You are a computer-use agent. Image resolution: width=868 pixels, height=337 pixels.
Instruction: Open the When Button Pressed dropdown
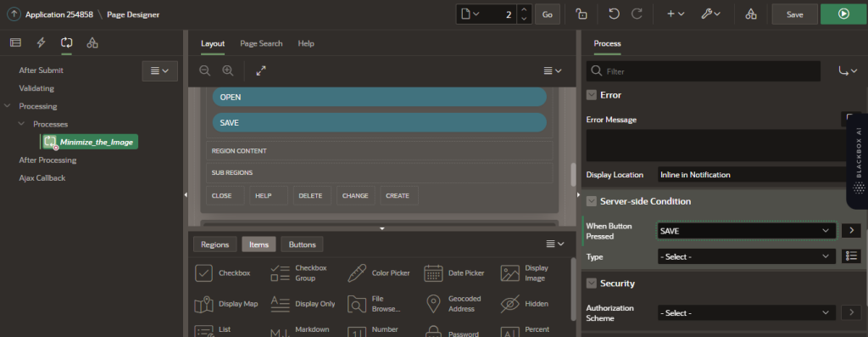click(746, 231)
